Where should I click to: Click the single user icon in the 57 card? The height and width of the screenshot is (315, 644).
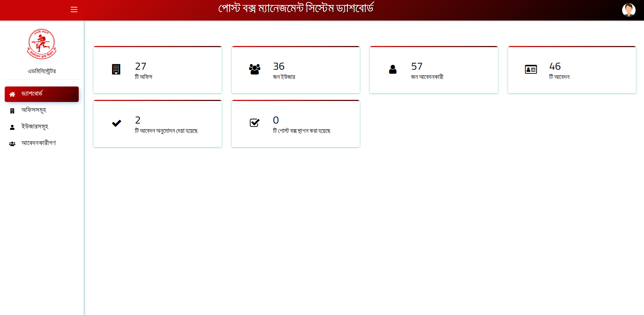(393, 69)
